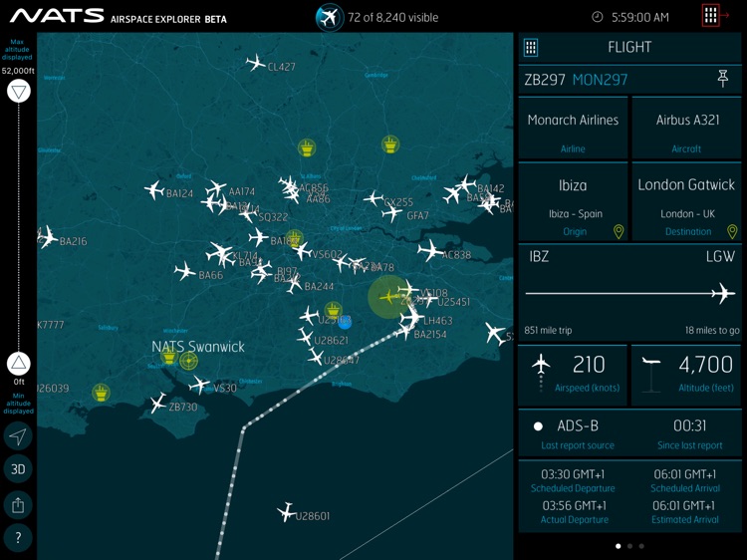Go to second panel page dot
The height and width of the screenshot is (560, 747).
(x=629, y=546)
